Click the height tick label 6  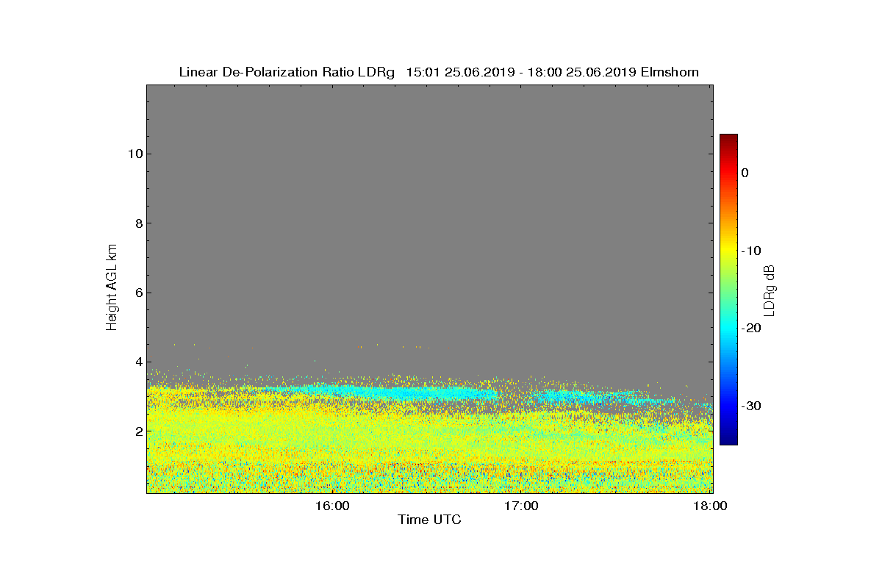click(x=137, y=293)
